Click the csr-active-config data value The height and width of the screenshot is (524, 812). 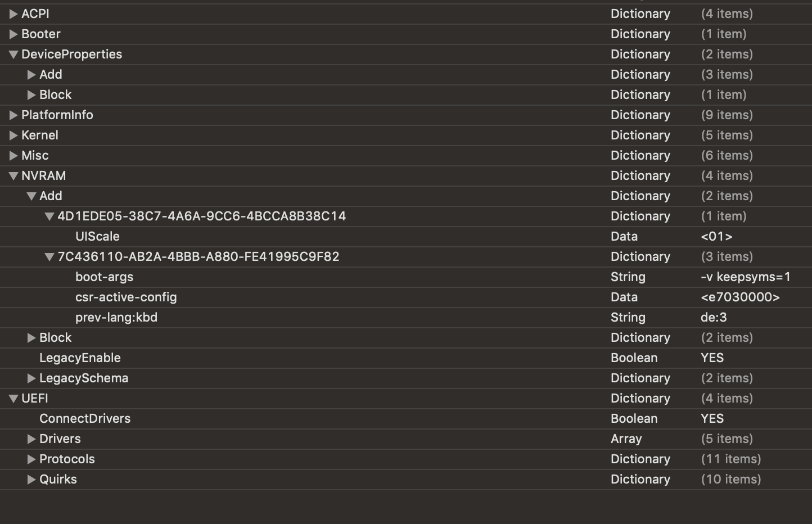click(x=740, y=297)
